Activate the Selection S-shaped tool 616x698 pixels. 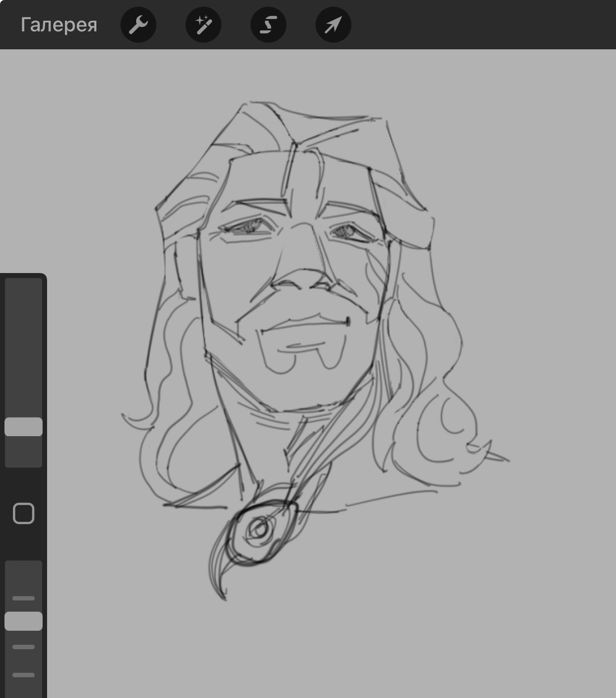coord(268,25)
